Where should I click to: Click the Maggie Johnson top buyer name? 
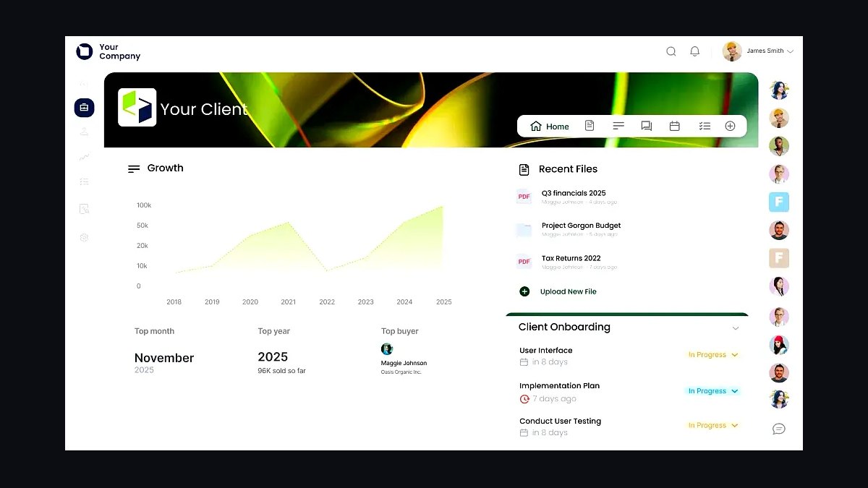click(x=404, y=363)
